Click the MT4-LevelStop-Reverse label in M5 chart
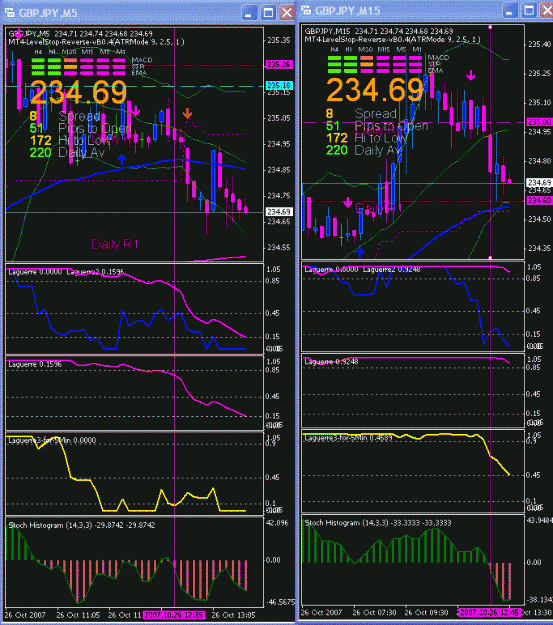This screenshot has height=625, width=553. tap(96, 42)
